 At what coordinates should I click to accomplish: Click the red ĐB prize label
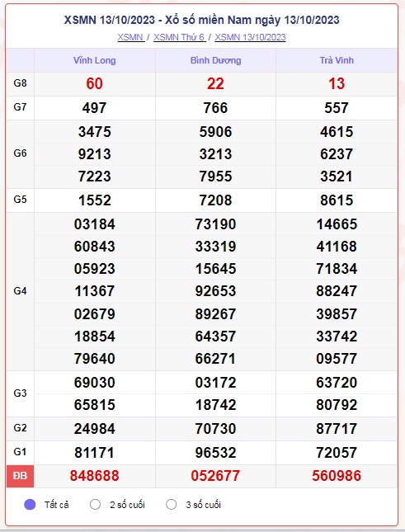[20, 476]
